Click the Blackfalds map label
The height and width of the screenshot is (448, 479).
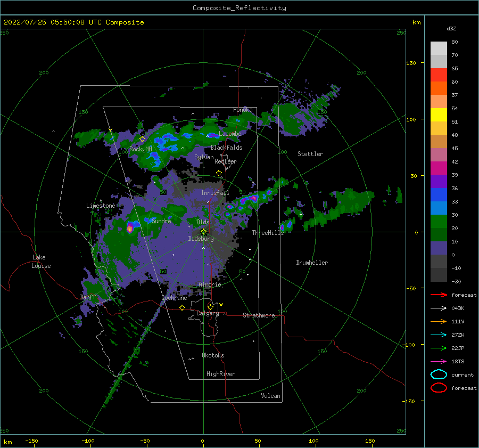click(x=226, y=148)
